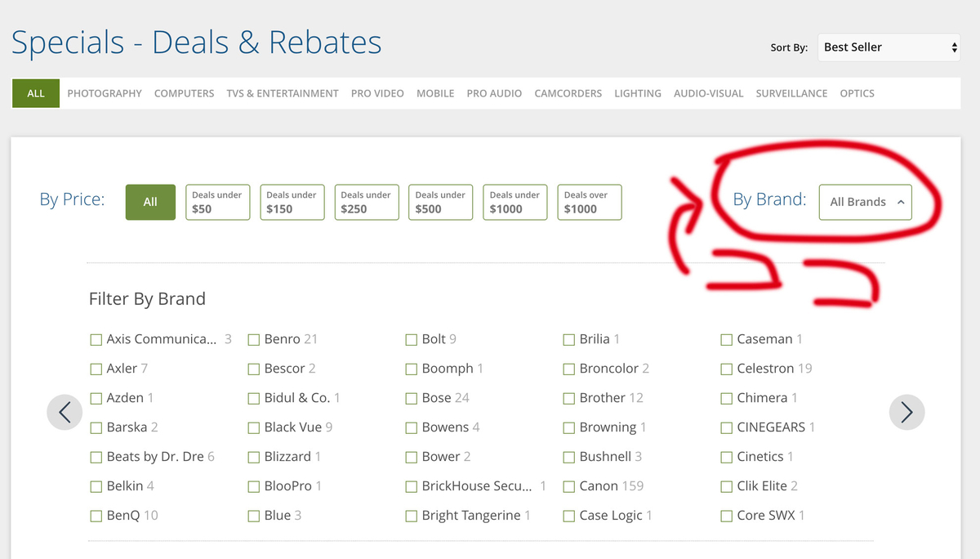Check the Broncolor brand checkbox

[569, 369]
